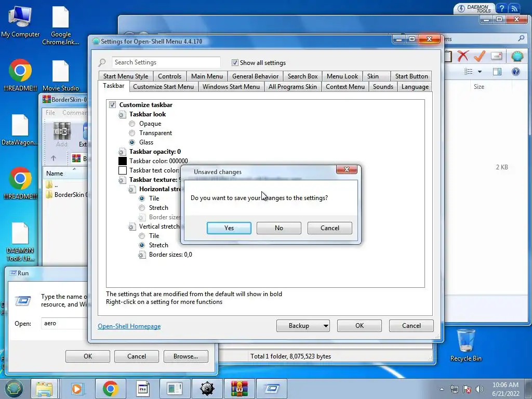Open the network tray icon
532x399 pixels.
pos(454,389)
